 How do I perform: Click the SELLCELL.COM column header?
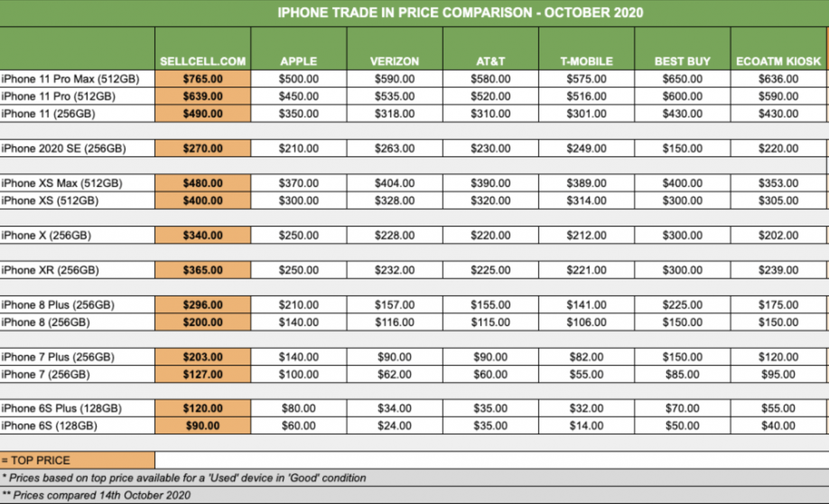(203, 61)
